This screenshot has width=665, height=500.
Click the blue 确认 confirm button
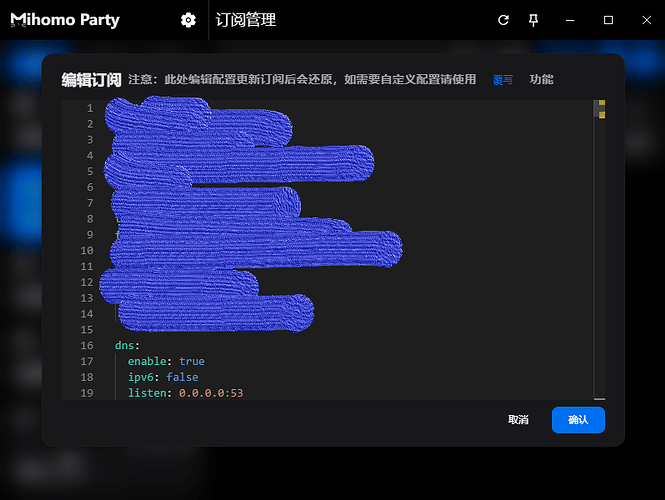pyautogui.click(x=578, y=420)
